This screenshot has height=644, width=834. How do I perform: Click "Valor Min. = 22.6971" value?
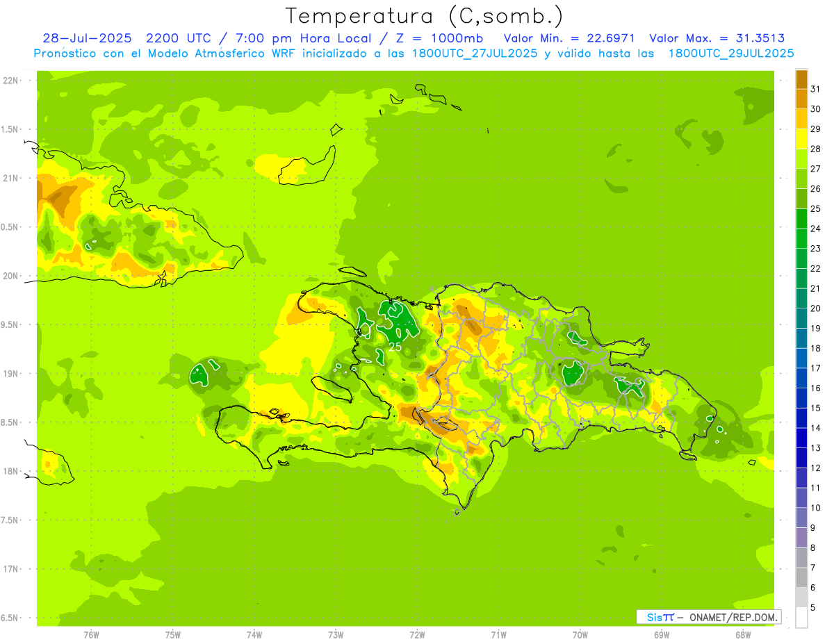pyautogui.click(x=569, y=38)
